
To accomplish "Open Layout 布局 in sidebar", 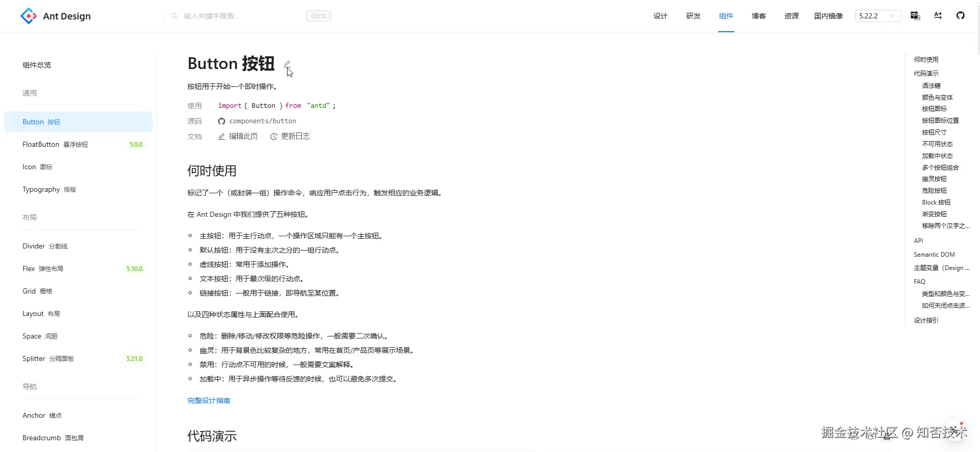I will [78, 313].
